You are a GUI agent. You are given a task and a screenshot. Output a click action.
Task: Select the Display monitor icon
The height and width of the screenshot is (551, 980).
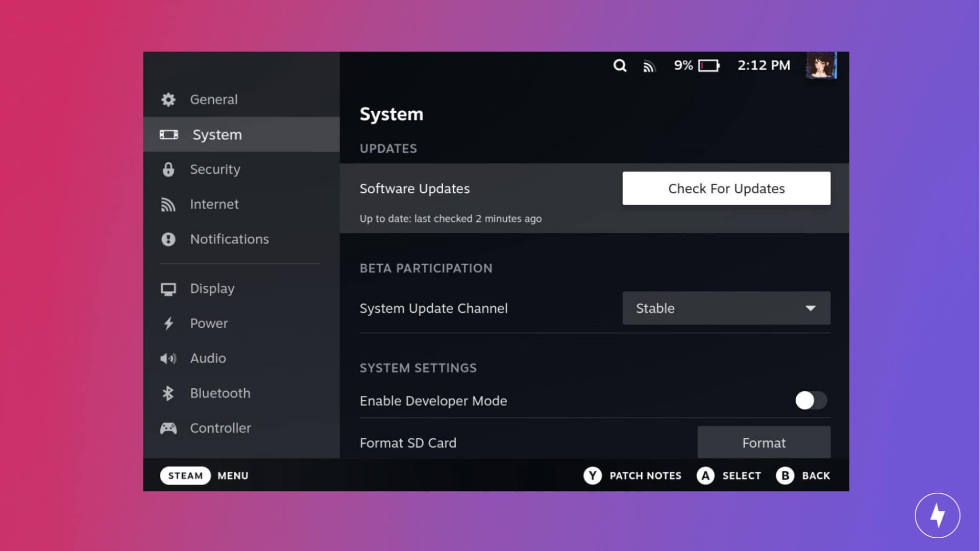pos(168,288)
